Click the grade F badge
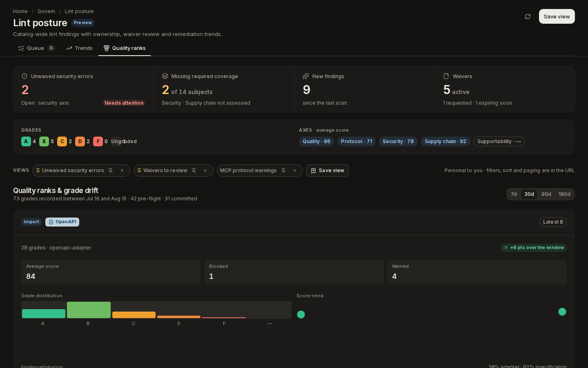 [98, 141]
